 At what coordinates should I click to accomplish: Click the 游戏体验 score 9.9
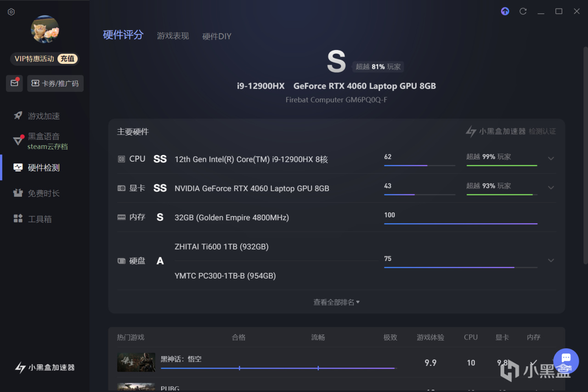tap(430, 363)
